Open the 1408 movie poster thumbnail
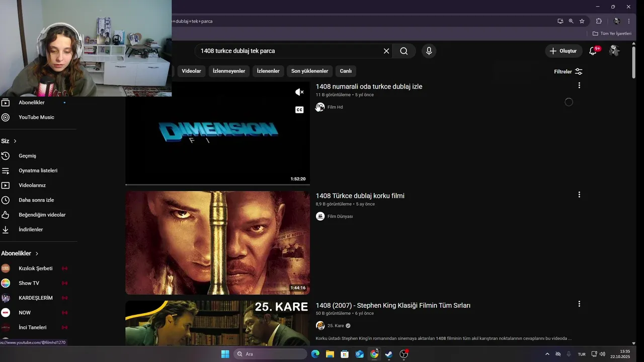This screenshot has height=362, width=644. [x=217, y=242]
